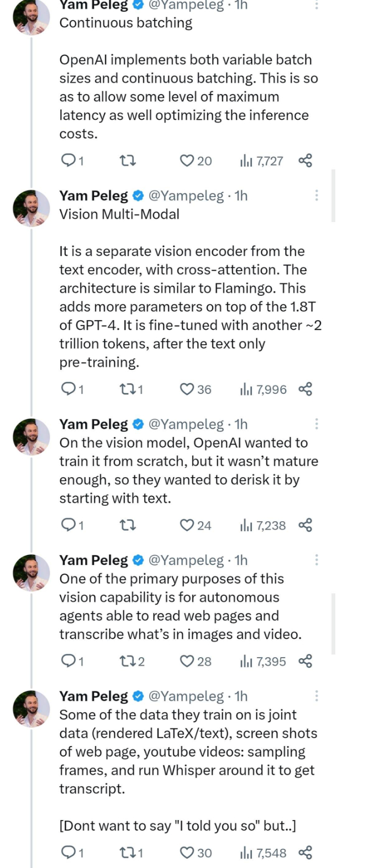Open more options on autonomous agents tweet
369x868 pixels.
click(317, 559)
